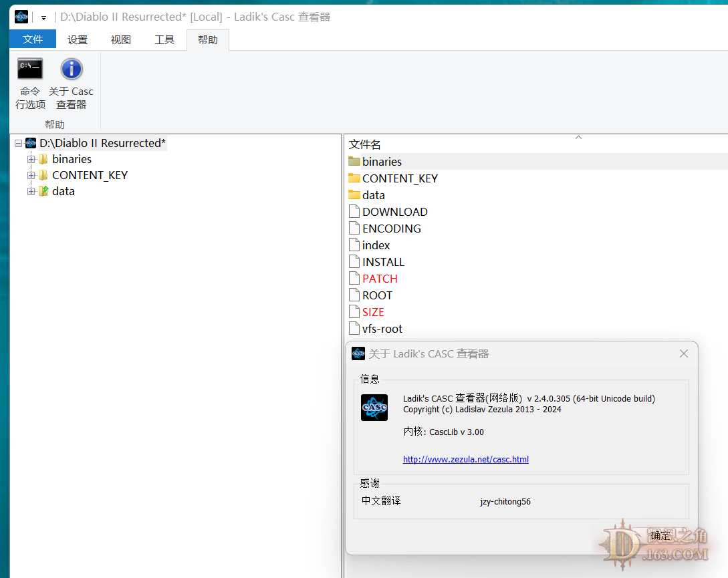Click data folder icon in file list
This screenshot has height=578, width=728.
click(354, 194)
